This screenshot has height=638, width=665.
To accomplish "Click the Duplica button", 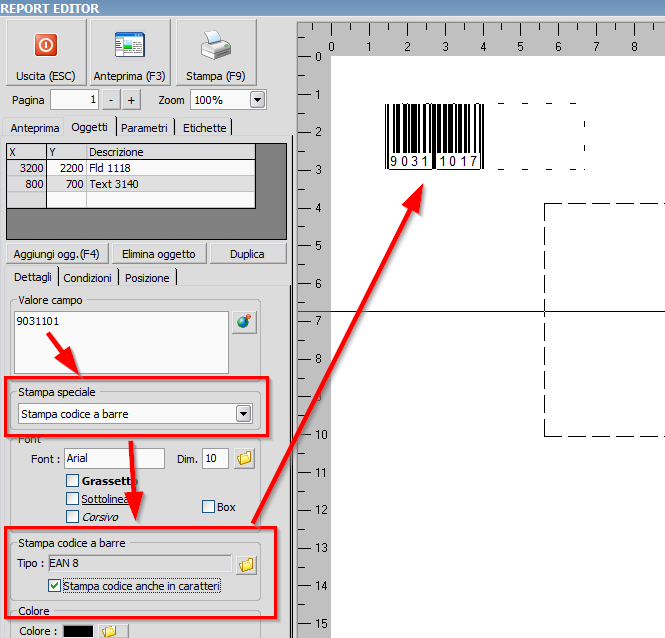I will [x=247, y=254].
